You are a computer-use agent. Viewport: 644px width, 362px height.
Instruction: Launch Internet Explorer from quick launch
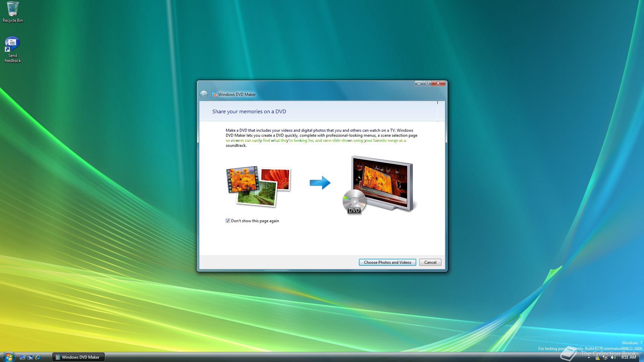point(38,357)
